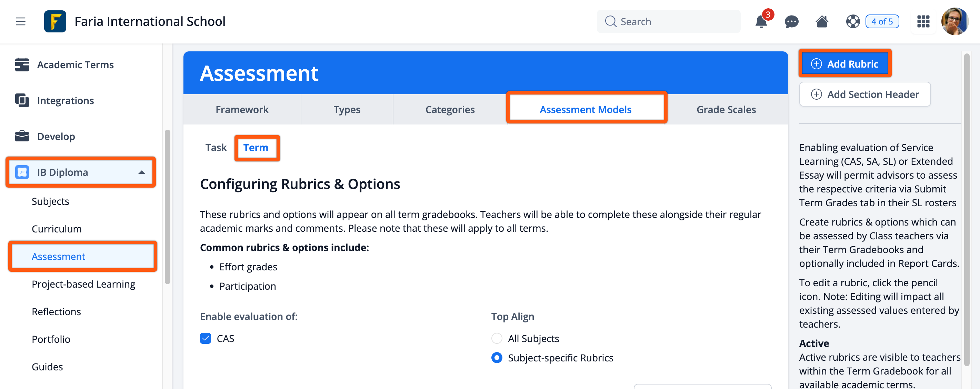Open the apps grid launcher icon
The width and height of the screenshot is (980, 389).
923,21
